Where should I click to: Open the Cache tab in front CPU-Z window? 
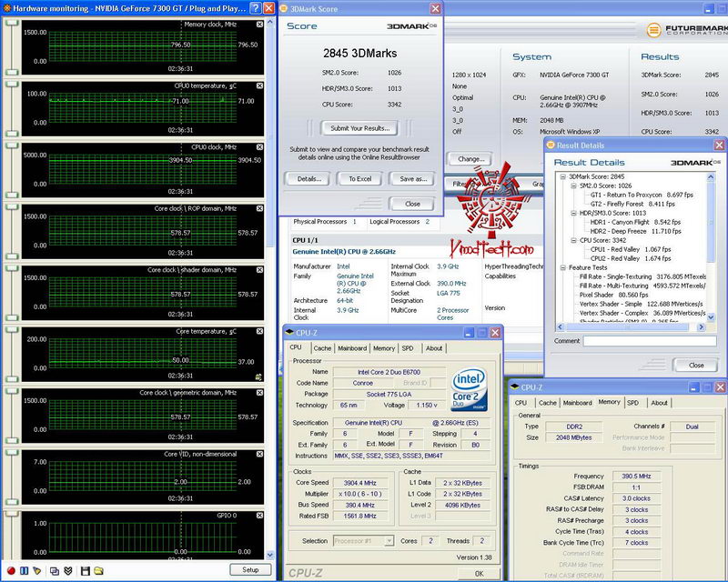(x=322, y=348)
